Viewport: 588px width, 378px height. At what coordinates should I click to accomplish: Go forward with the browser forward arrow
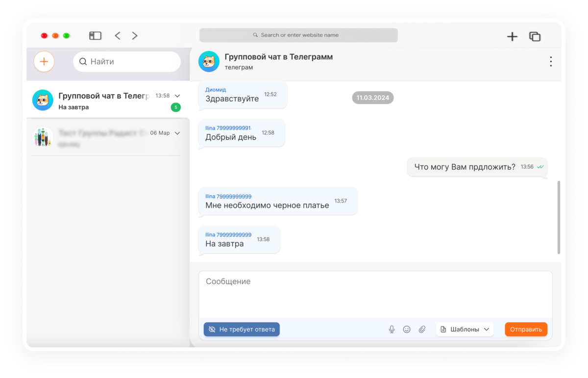click(135, 36)
